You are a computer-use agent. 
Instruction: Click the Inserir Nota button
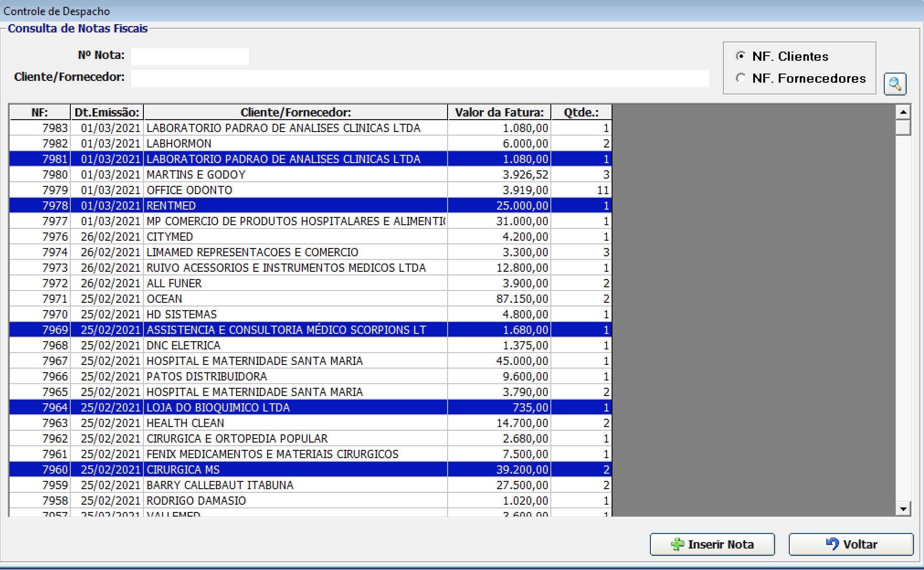712,544
